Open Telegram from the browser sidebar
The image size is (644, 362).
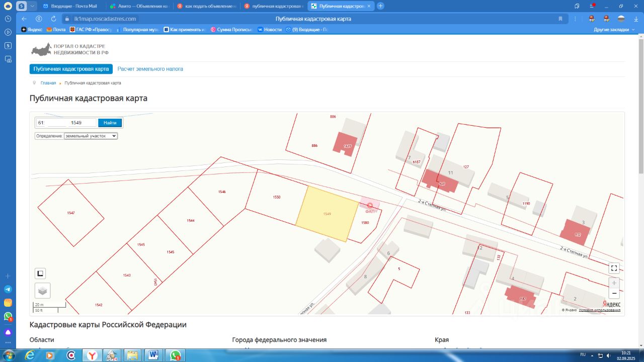[8, 290]
